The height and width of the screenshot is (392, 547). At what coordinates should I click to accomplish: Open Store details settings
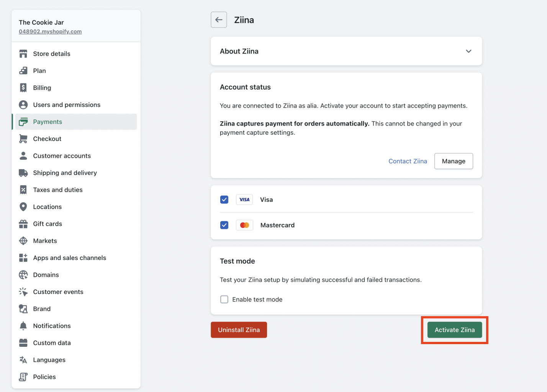click(x=76, y=54)
